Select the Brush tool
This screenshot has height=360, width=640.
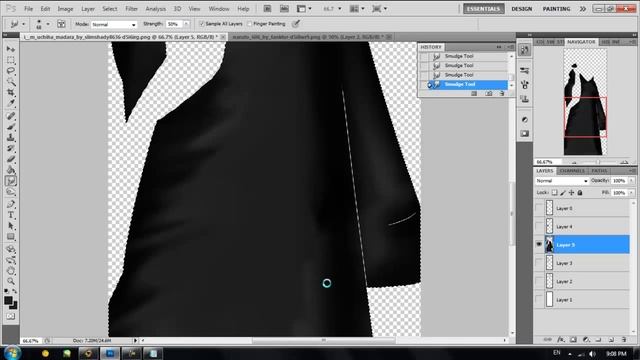pos(11,127)
